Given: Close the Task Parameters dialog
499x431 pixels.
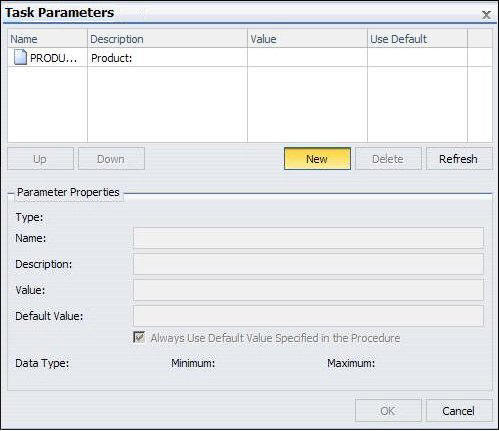Looking at the screenshot, I should coord(486,15).
